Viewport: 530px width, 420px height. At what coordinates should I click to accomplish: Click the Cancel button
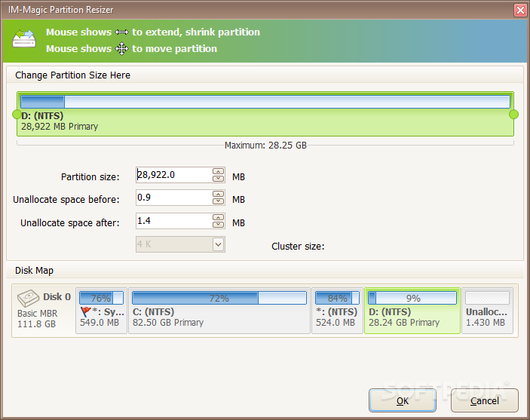[484, 400]
